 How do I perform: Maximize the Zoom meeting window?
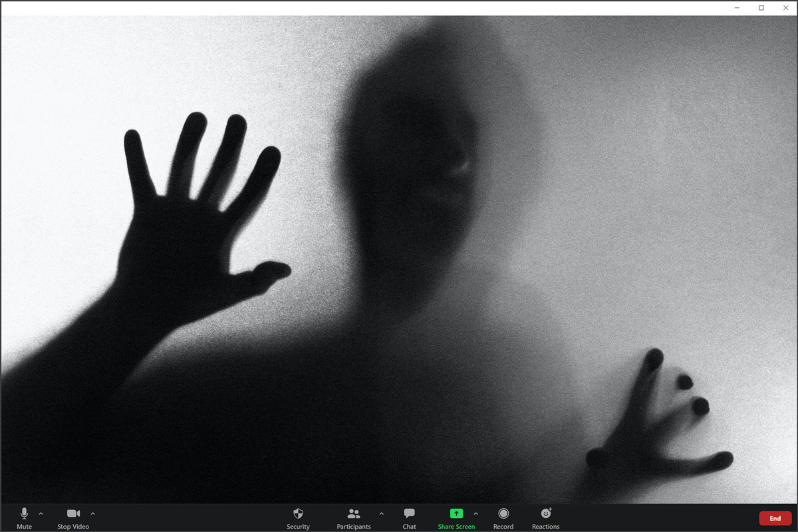click(x=761, y=8)
